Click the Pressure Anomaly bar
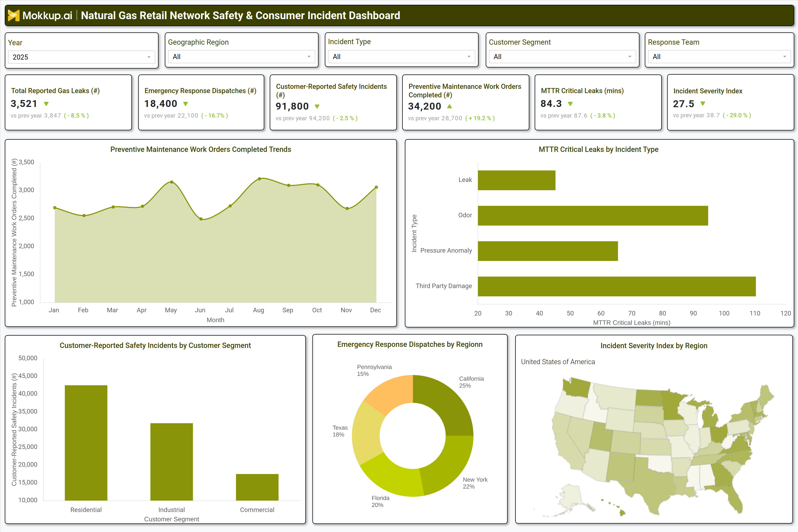This screenshot has width=798, height=532. click(x=548, y=251)
